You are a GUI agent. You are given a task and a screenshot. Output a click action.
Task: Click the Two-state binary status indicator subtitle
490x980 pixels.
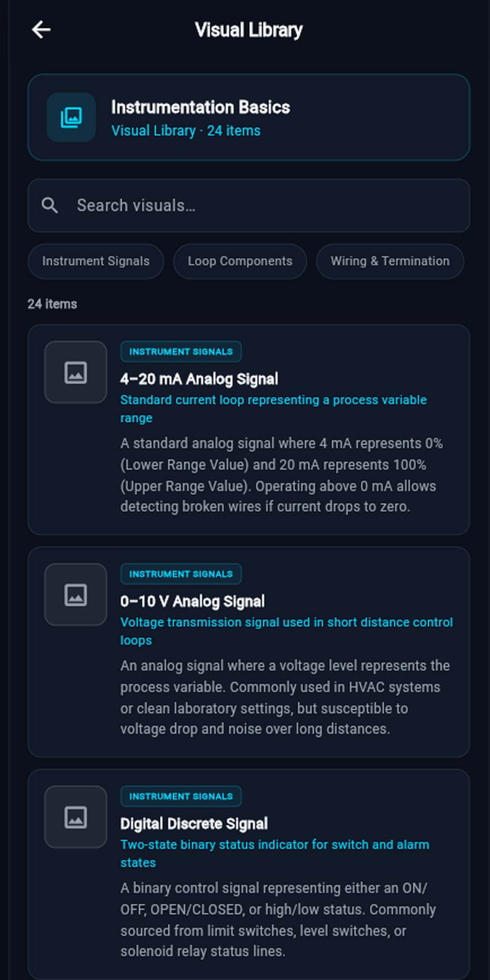point(274,853)
